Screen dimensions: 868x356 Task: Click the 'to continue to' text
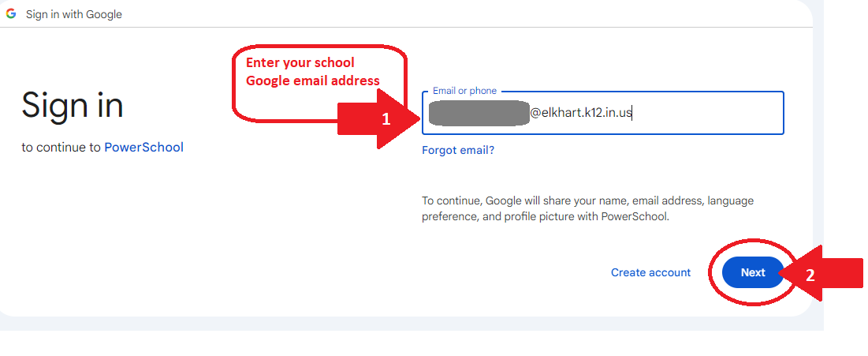[x=61, y=148]
